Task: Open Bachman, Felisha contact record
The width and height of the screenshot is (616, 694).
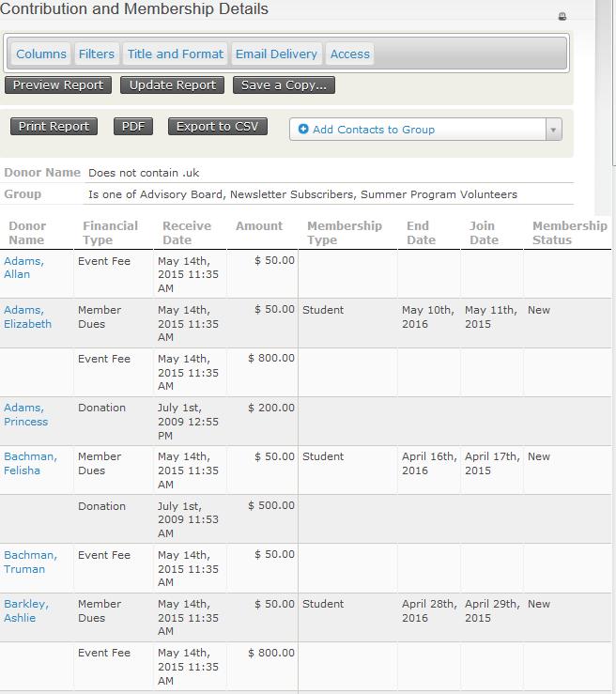Action: point(30,463)
